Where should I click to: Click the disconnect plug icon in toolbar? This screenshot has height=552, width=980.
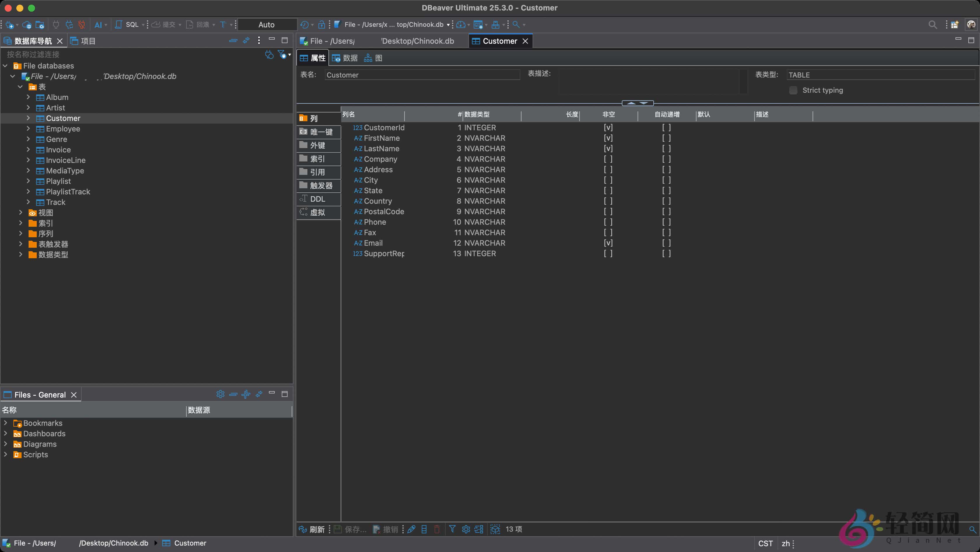tap(81, 25)
